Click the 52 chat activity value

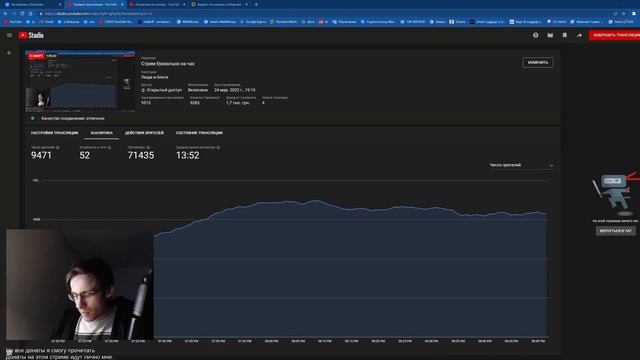84,155
